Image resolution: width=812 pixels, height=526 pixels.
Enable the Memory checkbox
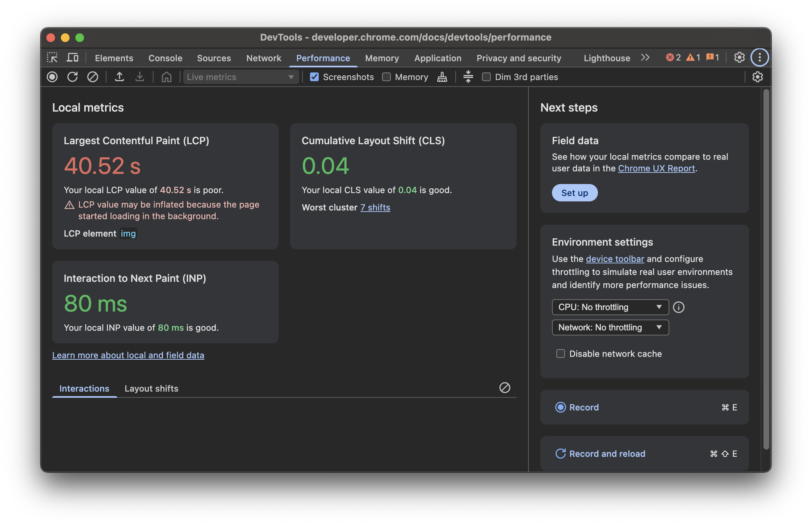click(x=386, y=77)
